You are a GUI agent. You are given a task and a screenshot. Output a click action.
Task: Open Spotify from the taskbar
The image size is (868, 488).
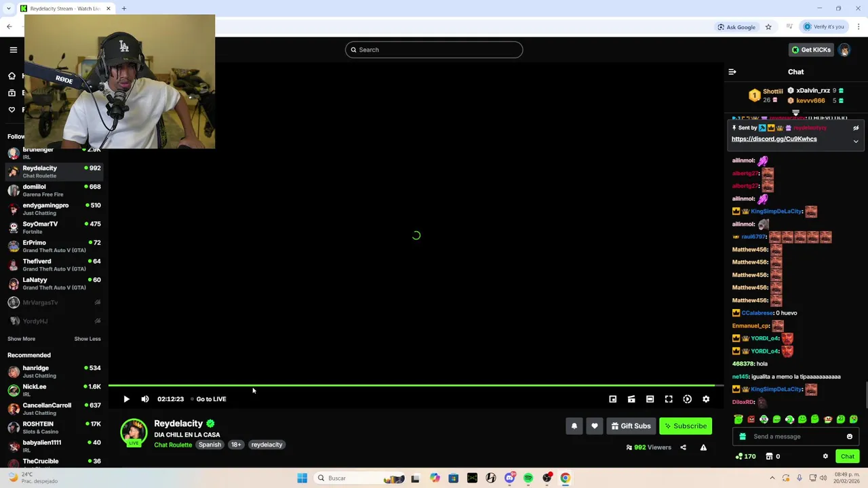pyautogui.click(x=528, y=478)
